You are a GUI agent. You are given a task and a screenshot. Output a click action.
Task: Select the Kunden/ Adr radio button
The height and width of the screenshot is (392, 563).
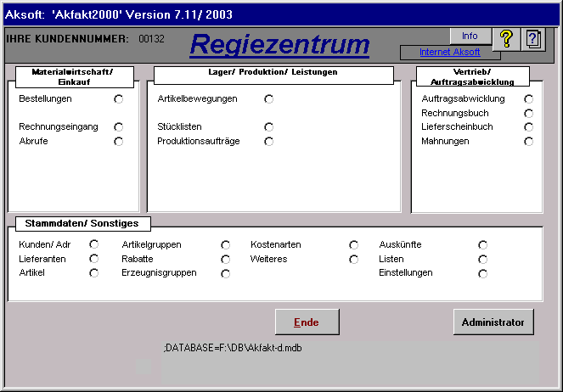click(93, 244)
